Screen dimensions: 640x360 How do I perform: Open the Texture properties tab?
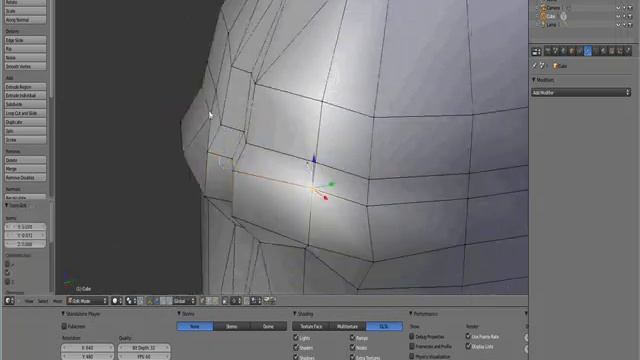(612, 51)
